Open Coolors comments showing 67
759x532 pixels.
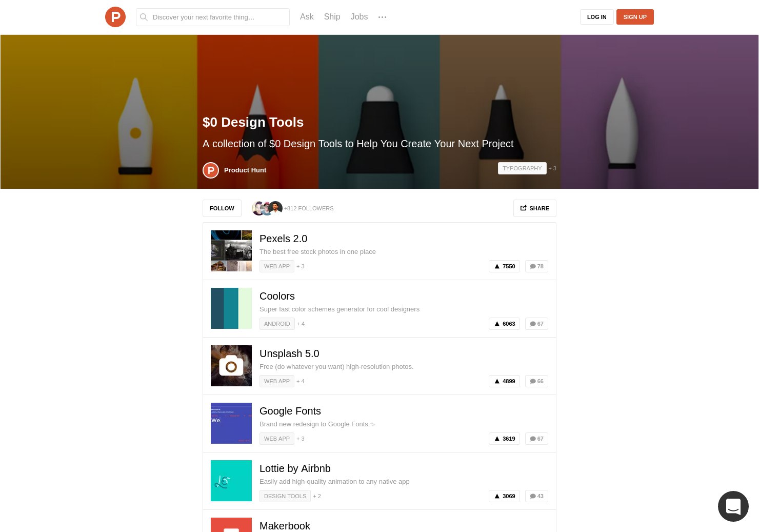coord(536,324)
